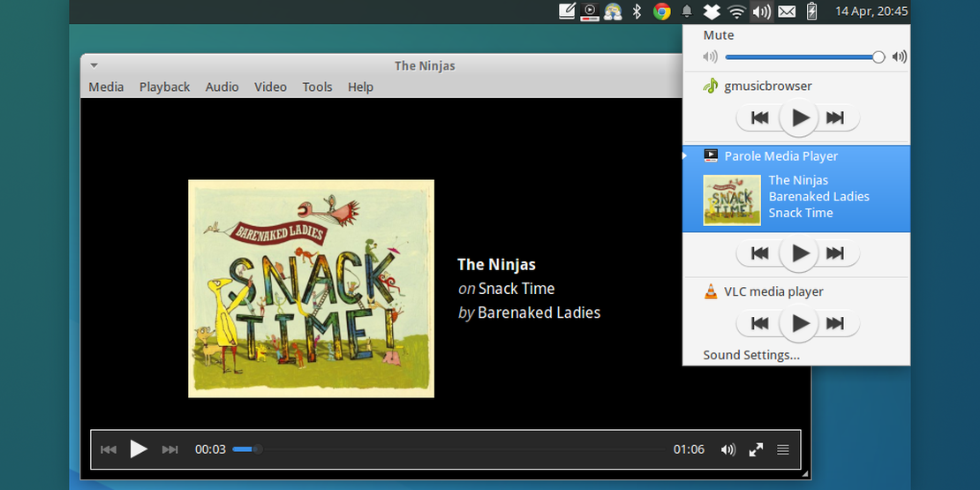The image size is (980, 490).
Task: Click the Chrome icon in the panel
Action: pos(662,11)
